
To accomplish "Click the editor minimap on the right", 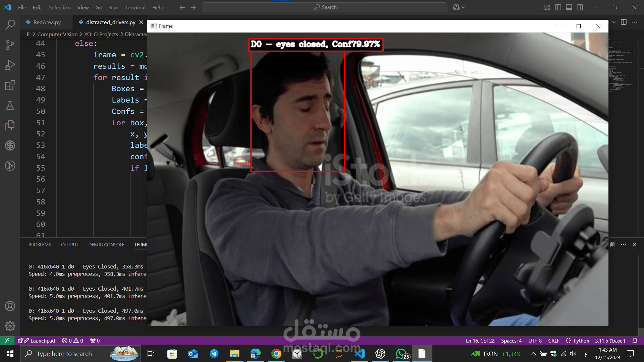I will coord(621,67).
